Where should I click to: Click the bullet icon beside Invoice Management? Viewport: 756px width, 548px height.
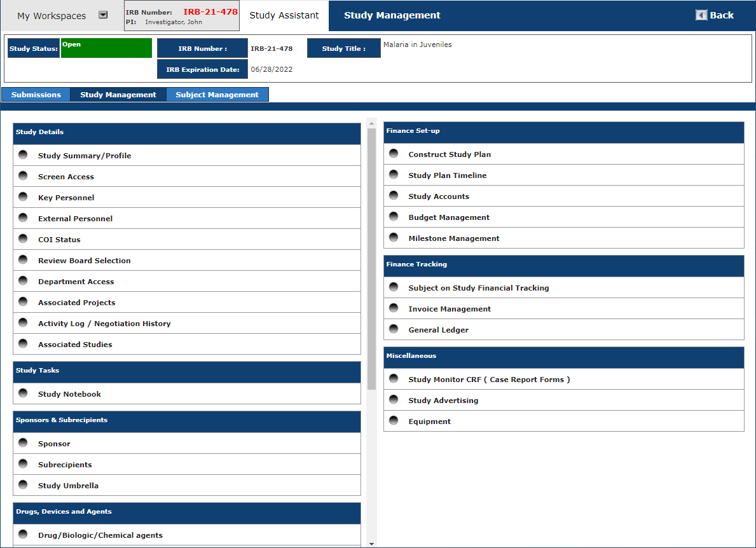tap(394, 308)
